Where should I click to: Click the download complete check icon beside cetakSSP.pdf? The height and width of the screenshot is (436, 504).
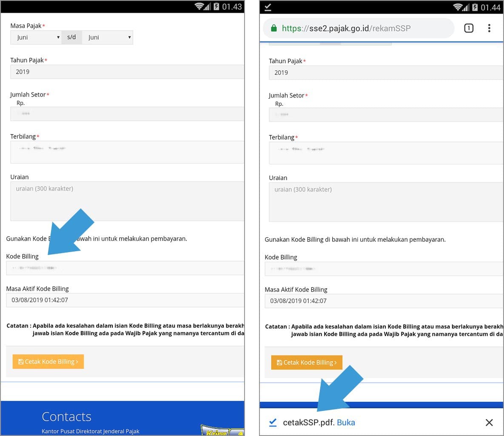point(273,422)
